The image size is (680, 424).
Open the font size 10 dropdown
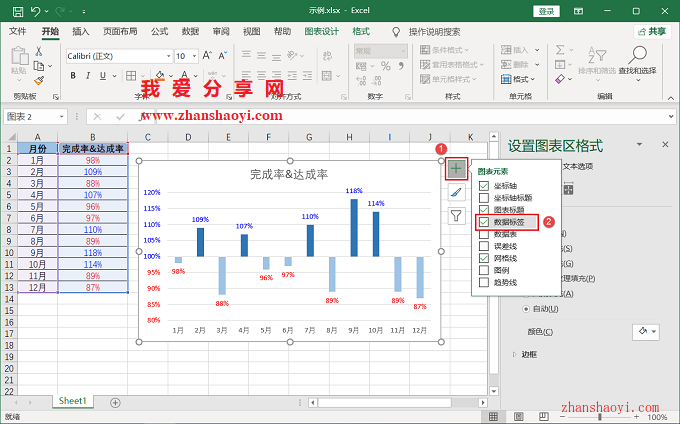(194, 56)
